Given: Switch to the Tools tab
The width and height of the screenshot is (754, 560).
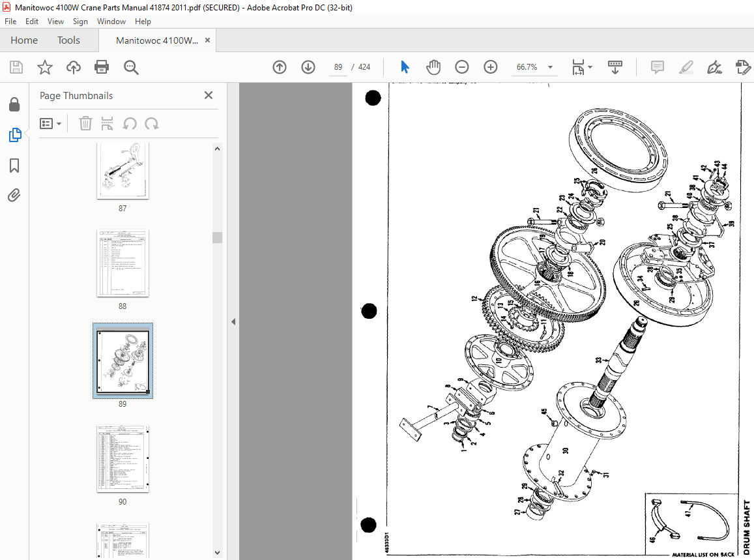Looking at the screenshot, I should click(x=69, y=40).
